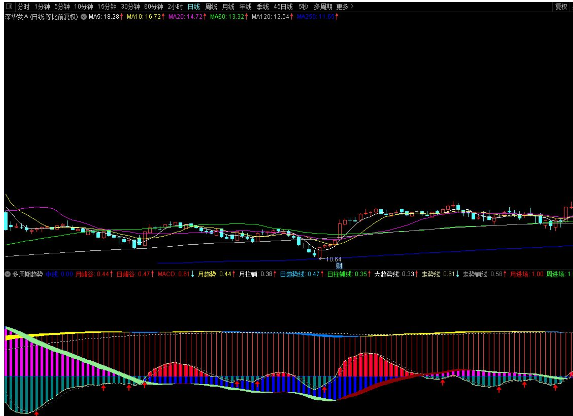Open the 复权 adjustment menu
The image size is (573, 416).
pyautogui.click(x=561, y=7)
